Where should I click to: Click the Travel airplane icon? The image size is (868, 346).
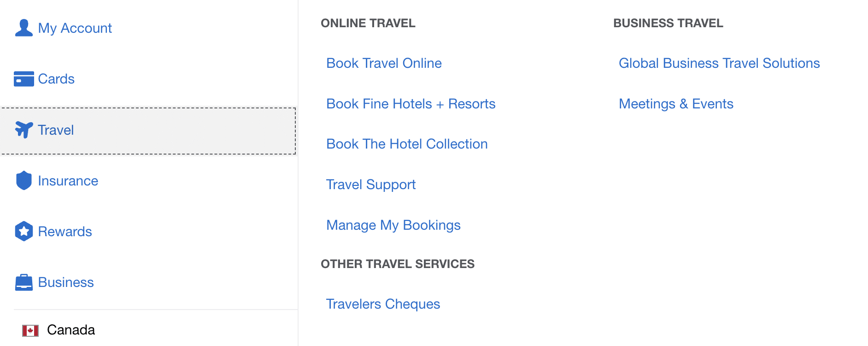coord(24,130)
